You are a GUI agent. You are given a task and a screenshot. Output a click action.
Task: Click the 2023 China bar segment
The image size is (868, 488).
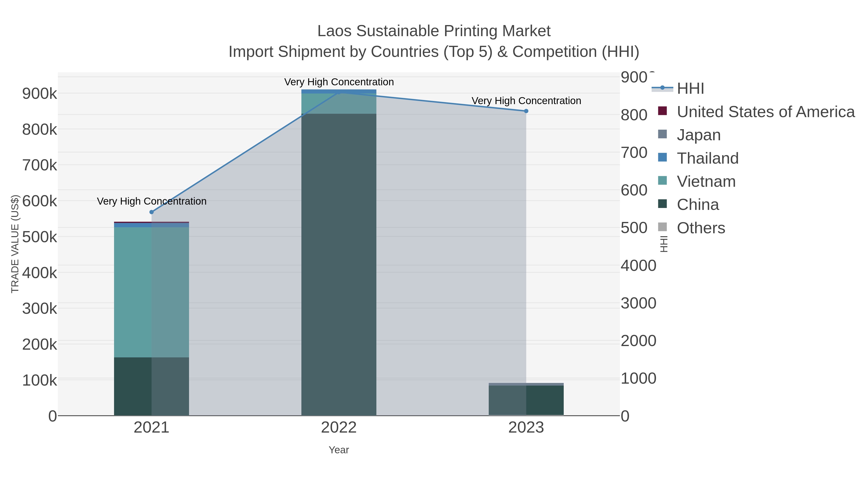pos(526,401)
